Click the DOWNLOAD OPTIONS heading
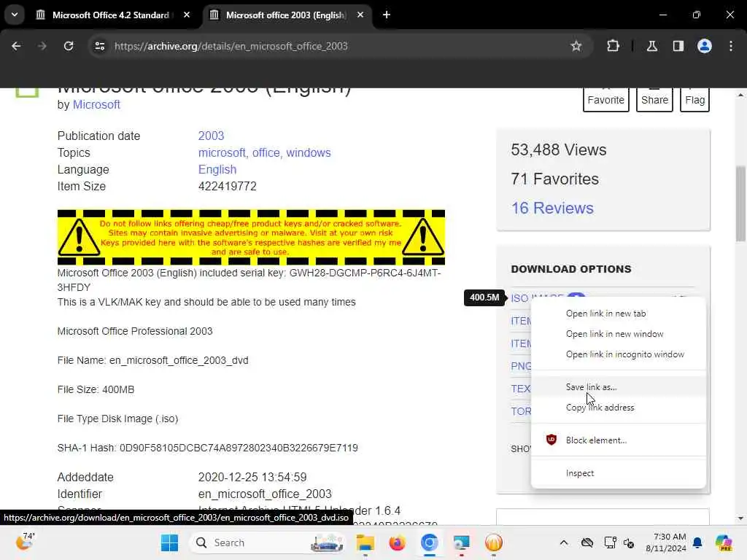The width and height of the screenshot is (747, 560). (570, 269)
